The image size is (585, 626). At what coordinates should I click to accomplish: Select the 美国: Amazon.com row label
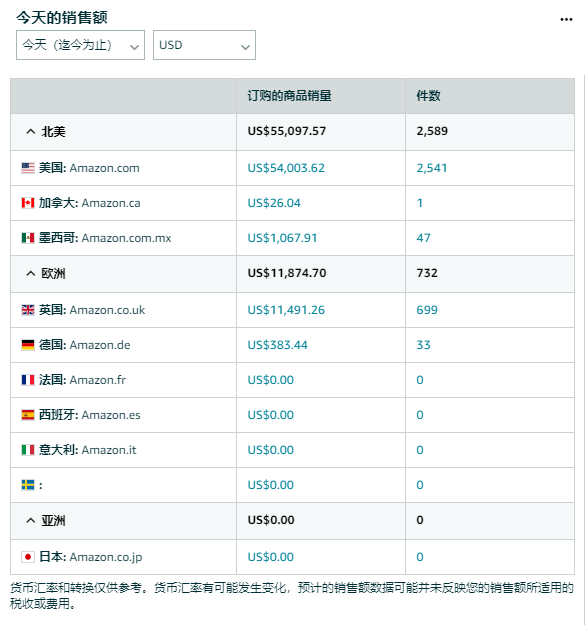click(89, 168)
